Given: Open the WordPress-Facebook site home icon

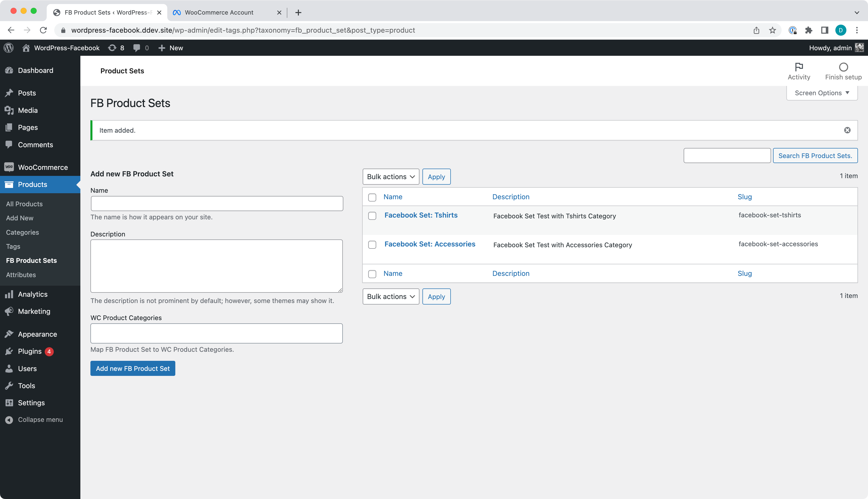Looking at the screenshot, I should (26, 48).
